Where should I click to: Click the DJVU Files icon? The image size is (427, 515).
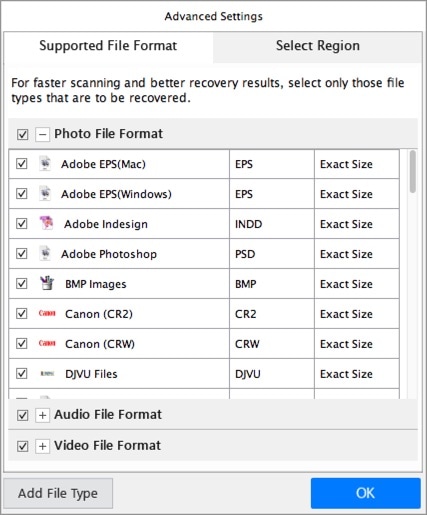pyautogui.click(x=47, y=374)
